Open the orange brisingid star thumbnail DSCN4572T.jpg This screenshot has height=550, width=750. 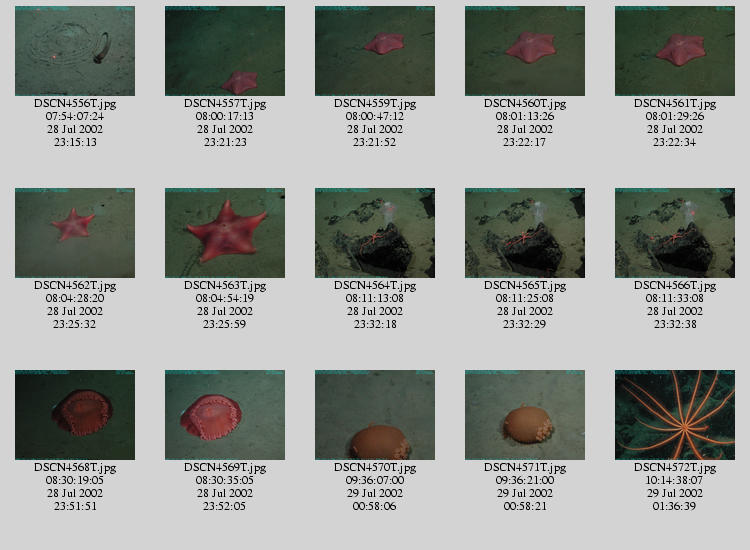coord(675,415)
